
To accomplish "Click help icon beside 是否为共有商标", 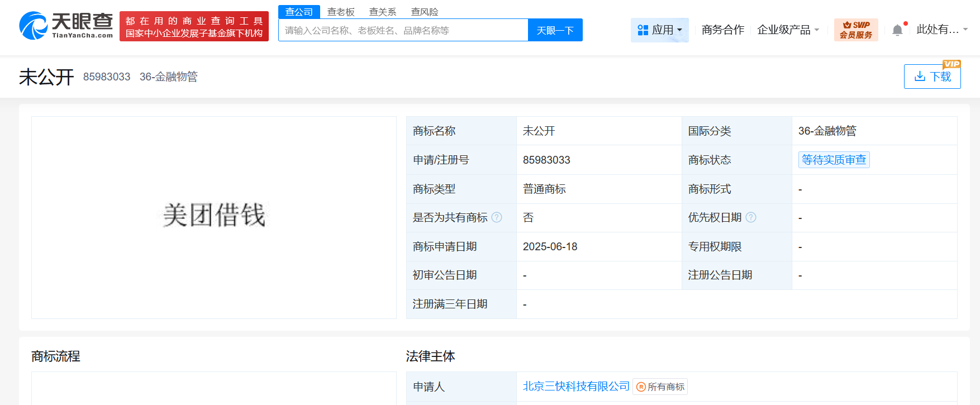I will [497, 217].
